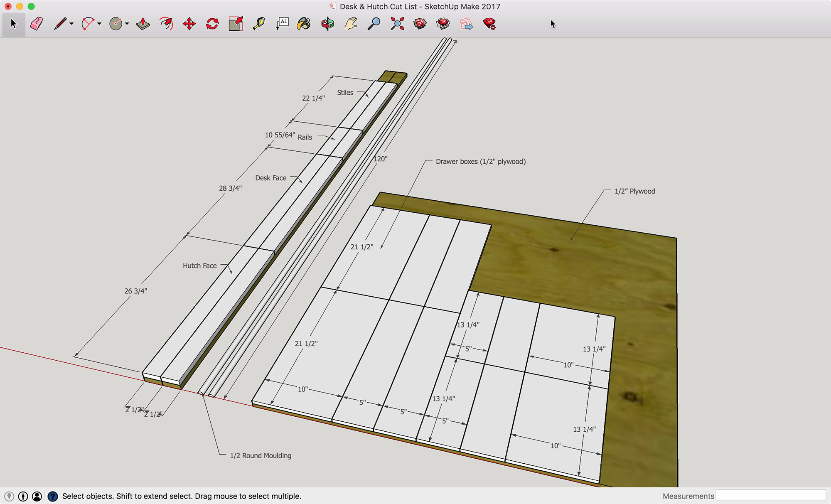Click the 22 1/4" dimension text
The height and width of the screenshot is (504, 831).
coord(314,98)
